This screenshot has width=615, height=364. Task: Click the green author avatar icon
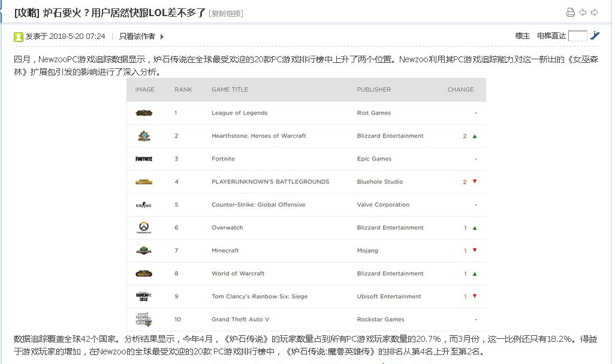click(x=19, y=37)
